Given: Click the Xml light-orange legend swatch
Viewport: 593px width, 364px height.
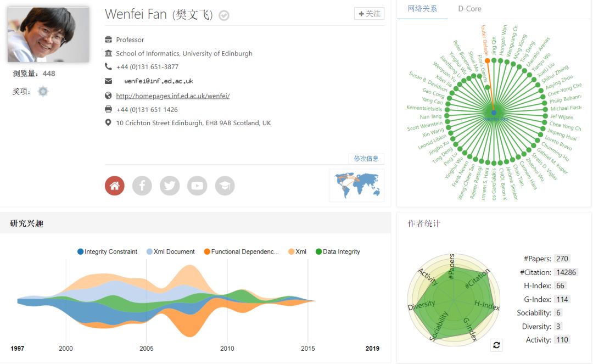Looking at the screenshot, I should pos(291,251).
